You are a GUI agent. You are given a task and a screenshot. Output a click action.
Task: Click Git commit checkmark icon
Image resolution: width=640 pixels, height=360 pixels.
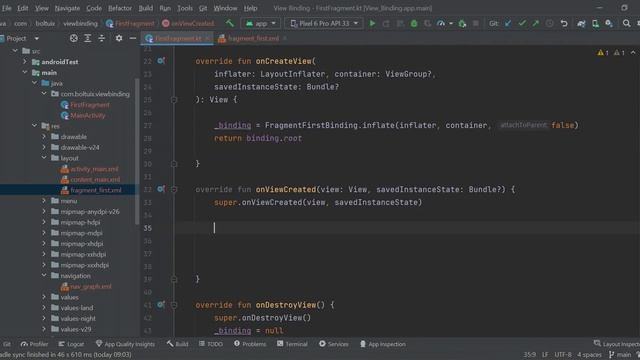[x=522, y=24]
